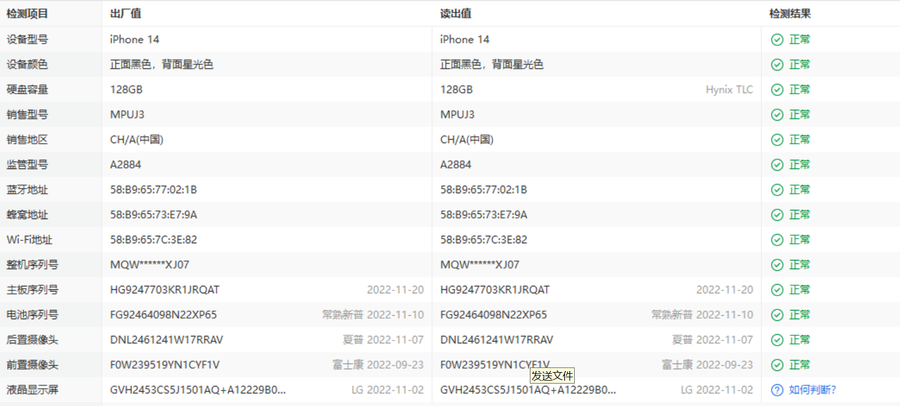Click the green check icon in 整机序列号 row

coord(777,265)
